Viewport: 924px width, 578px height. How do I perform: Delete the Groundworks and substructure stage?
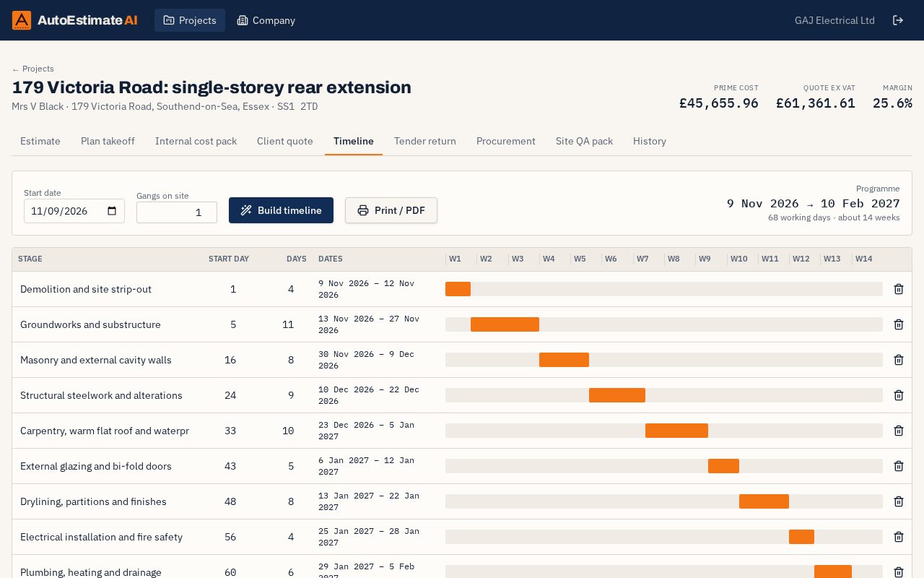coord(899,324)
